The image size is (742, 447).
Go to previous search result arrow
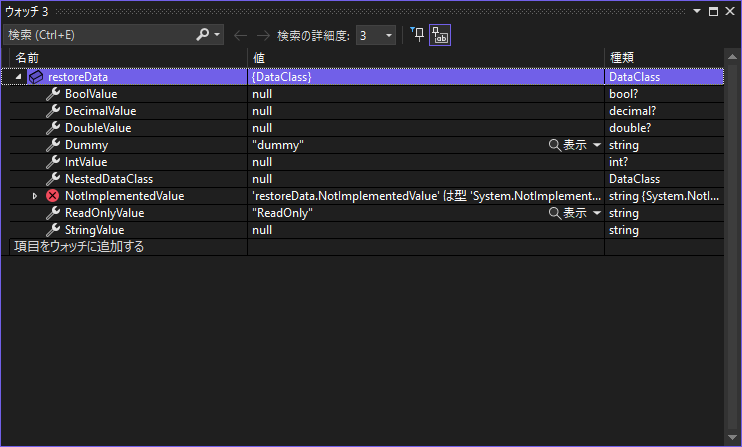click(240, 35)
